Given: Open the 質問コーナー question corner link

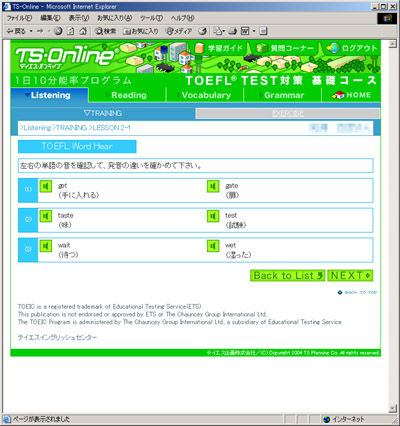Looking at the screenshot, I should pos(285,48).
